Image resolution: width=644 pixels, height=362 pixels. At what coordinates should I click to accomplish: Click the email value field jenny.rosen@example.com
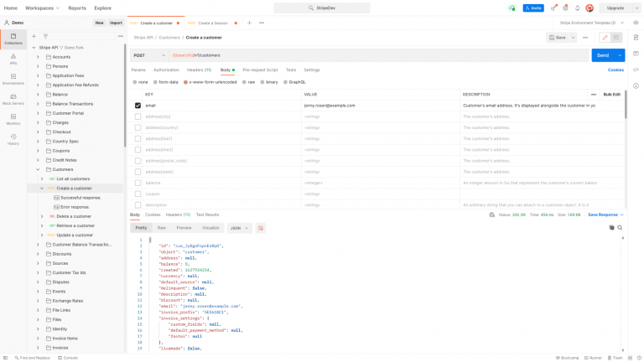(x=381, y=106)
